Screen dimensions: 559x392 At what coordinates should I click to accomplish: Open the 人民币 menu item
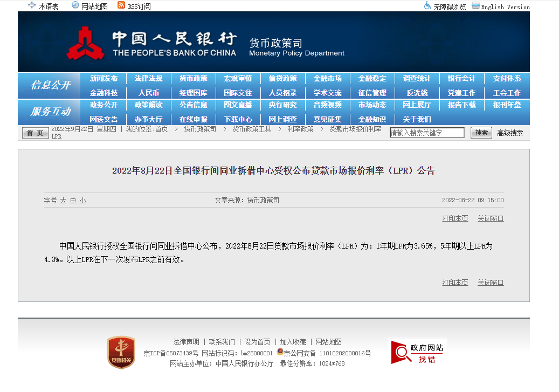(149, 93)
